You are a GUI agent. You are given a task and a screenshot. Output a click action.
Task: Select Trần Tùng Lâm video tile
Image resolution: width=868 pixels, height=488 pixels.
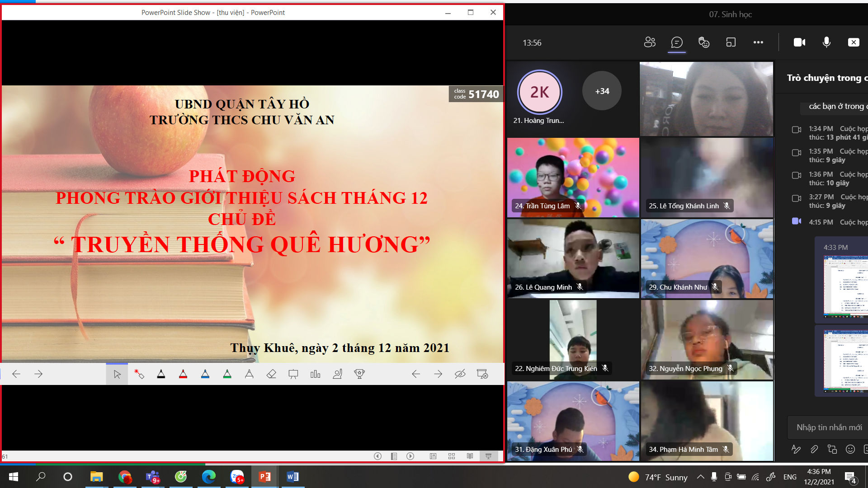573,178
